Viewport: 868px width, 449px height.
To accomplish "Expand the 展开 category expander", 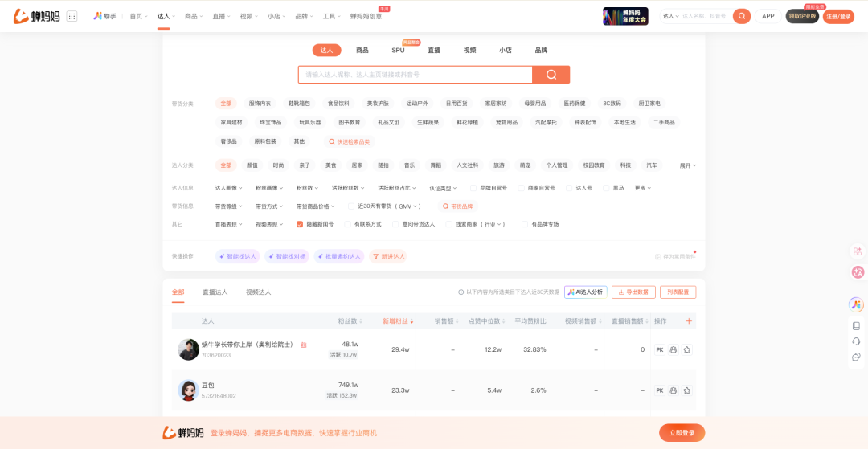I will coord(687,165).
